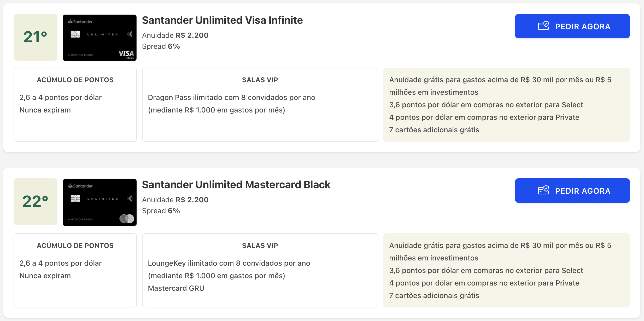
Task: Click the Visa Infinite card thumbnail
Action: (x=99, y=38)
